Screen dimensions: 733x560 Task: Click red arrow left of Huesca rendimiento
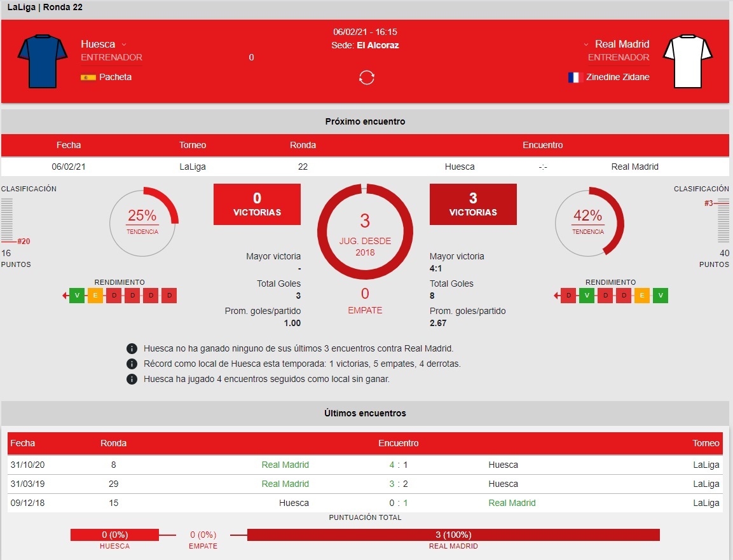tap(65, 296)
